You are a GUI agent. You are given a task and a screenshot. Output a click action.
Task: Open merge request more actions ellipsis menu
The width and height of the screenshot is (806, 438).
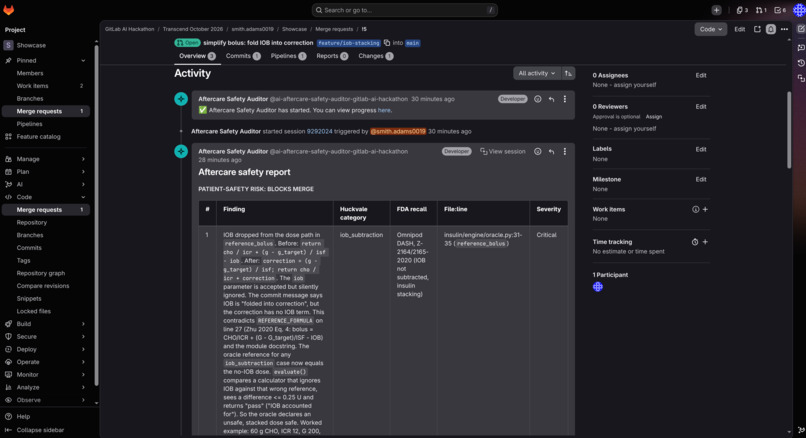pos(784,29)
